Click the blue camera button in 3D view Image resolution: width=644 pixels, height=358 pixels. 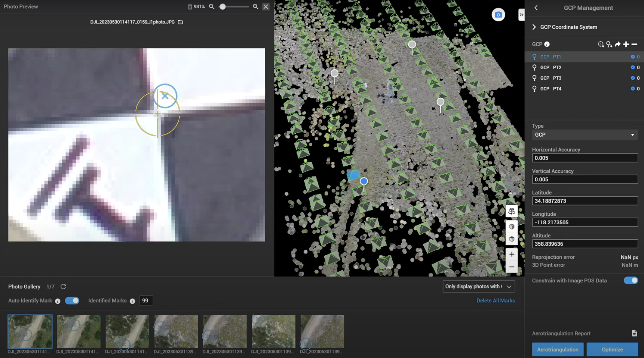(x=498, y=15)
